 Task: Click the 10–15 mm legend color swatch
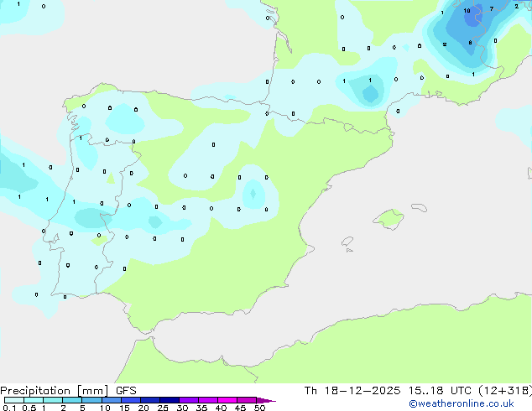111,400
